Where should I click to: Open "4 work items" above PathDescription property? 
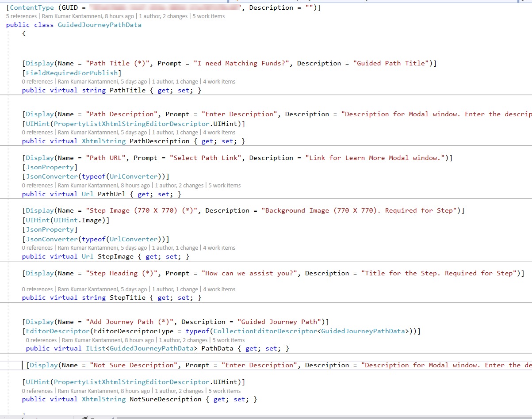(219, 133)
